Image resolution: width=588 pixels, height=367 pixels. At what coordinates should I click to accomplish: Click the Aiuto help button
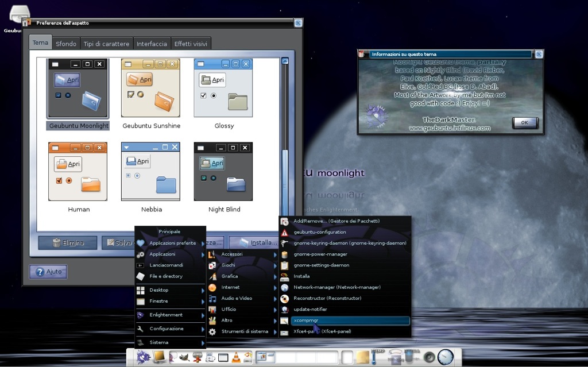[48, 272]
